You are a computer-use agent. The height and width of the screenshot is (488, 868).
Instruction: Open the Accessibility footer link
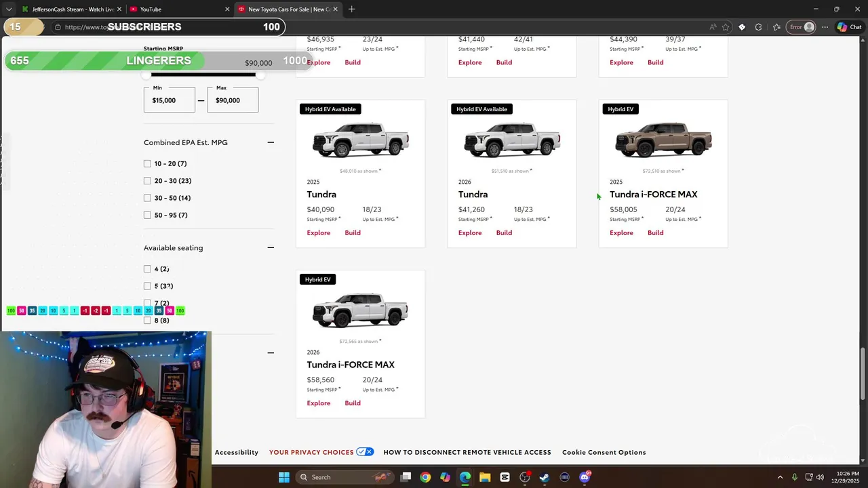pyautogui.click(x=237, y=452)
